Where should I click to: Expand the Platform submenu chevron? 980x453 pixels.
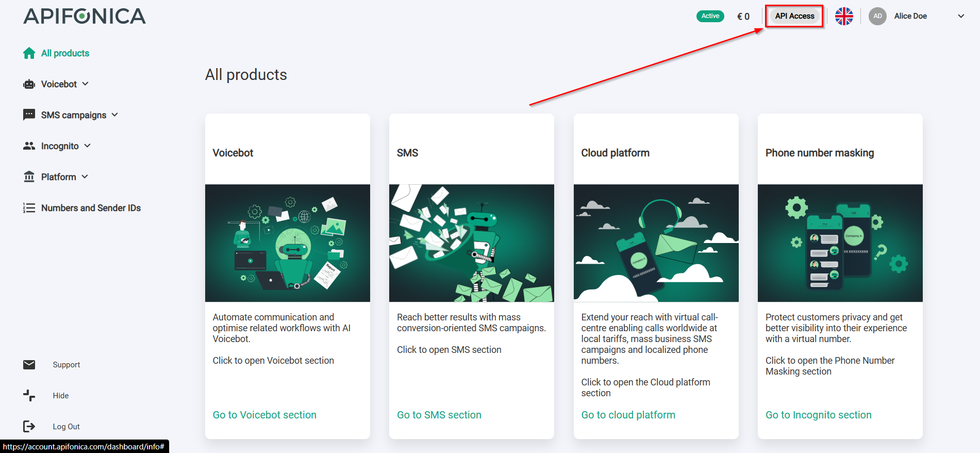click(x=85, y=176)
